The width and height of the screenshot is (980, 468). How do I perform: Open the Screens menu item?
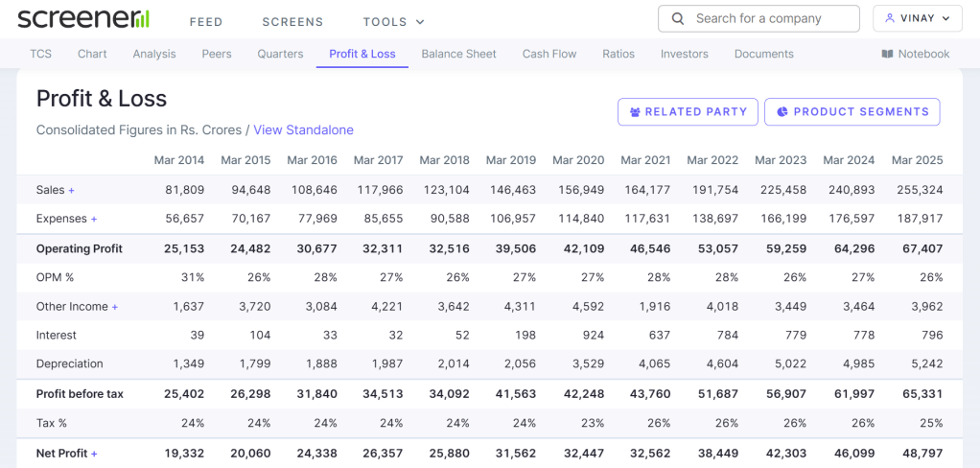(292, 21)
